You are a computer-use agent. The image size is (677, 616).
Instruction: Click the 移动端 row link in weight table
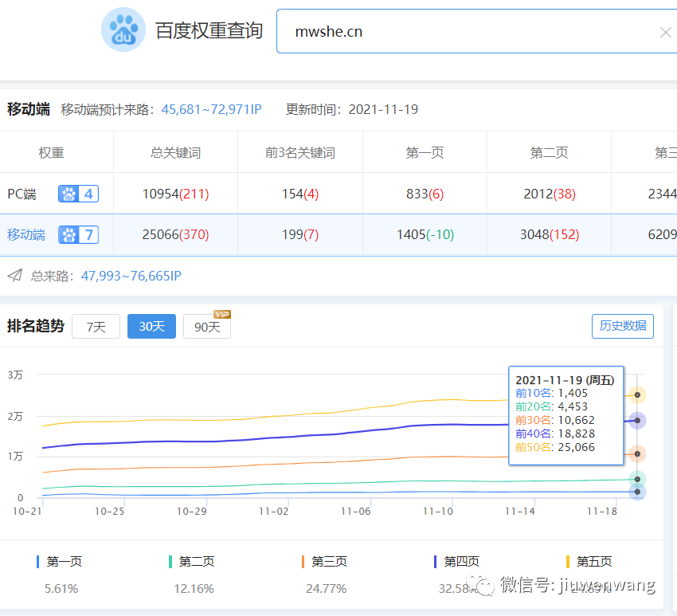(x=26, y=234)
